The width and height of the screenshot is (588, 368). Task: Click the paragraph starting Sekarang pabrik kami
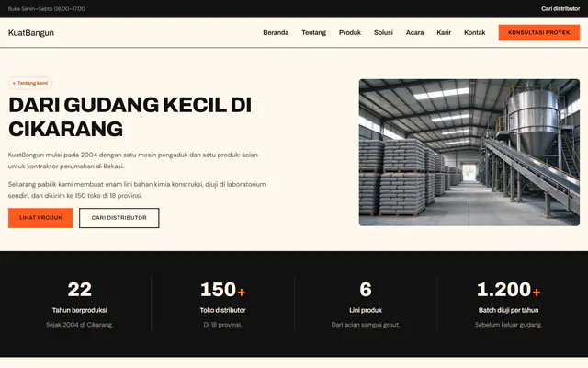(137, 190)
